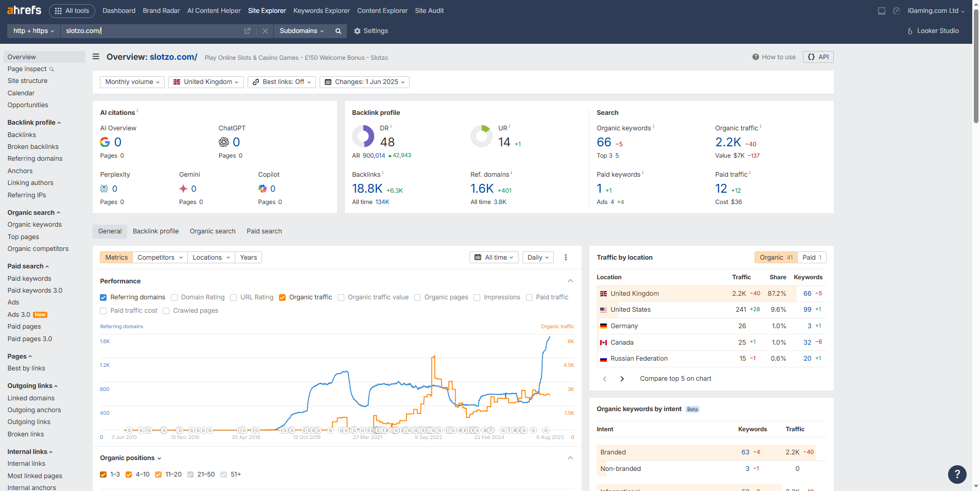980x491 pixels.
Task: Go to next page in Traffic by location
Action: [x=622, y=379]
